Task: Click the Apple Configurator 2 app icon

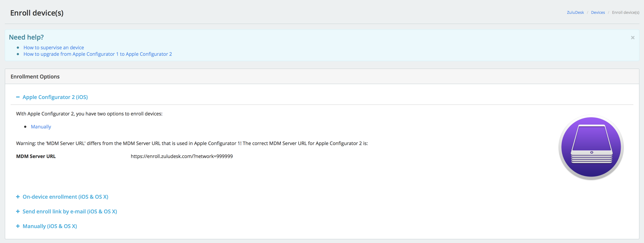Action: click(x=591, y=147)
